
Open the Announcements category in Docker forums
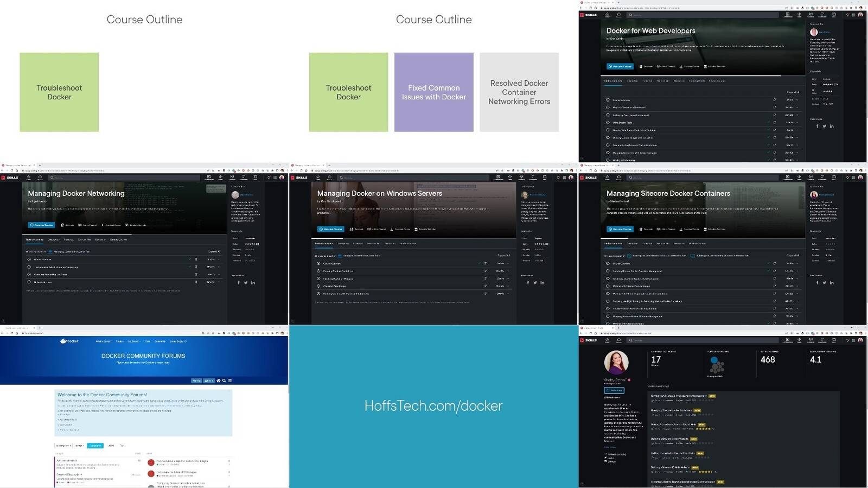coord(67,460)
